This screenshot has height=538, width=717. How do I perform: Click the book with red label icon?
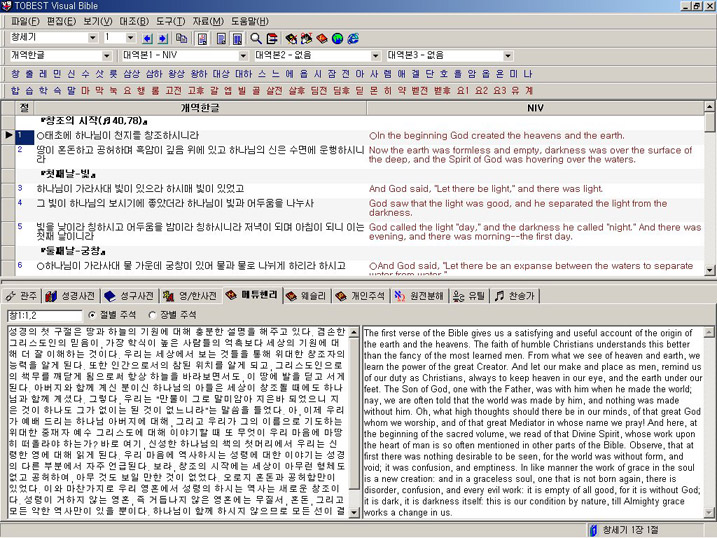[x=306, y=39]
